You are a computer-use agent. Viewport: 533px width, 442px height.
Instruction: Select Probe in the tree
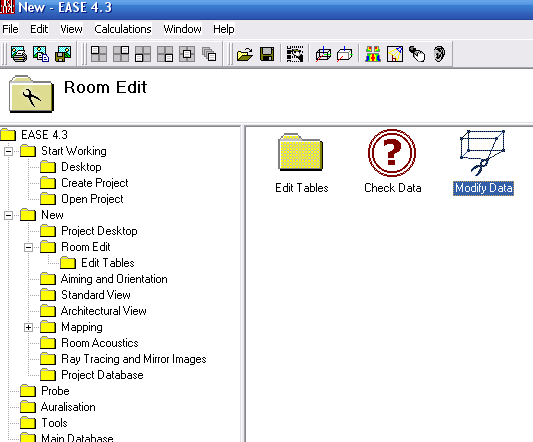[x=55, y=391]
